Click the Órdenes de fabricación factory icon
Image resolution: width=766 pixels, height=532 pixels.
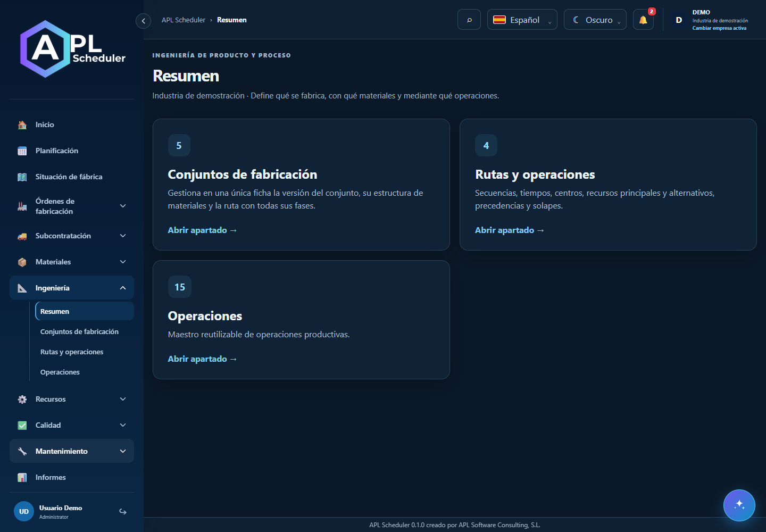(x=22, y=206)
